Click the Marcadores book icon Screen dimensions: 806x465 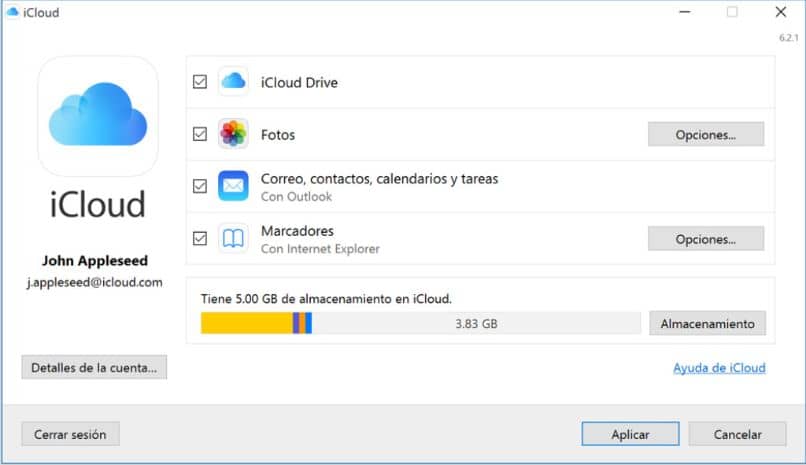[233, 238]
